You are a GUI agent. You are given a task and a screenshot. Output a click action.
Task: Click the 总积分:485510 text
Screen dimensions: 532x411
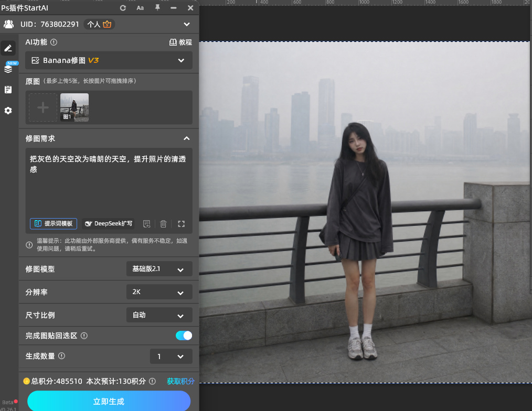pyautogui.click(x=57, y=381)
